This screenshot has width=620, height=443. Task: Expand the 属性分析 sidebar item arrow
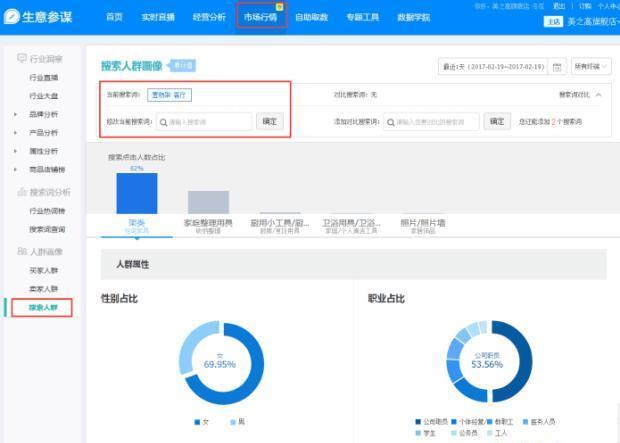pos(15,151)
